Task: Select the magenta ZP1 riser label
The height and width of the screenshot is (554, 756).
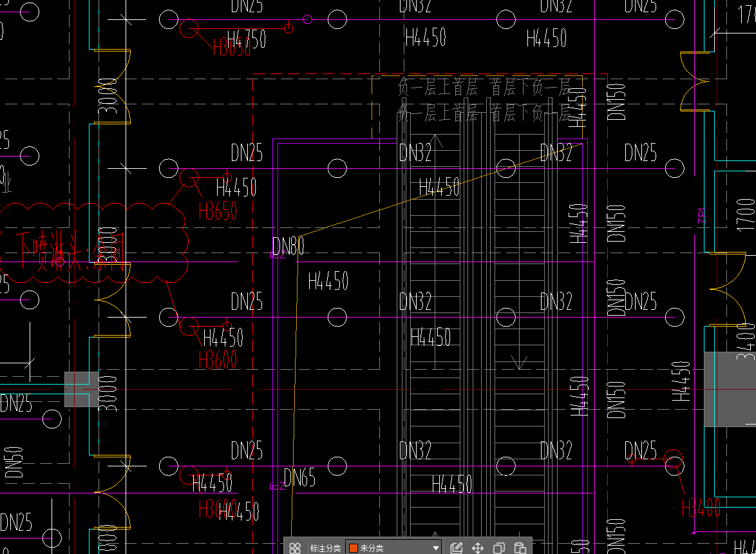Action: coord(701,216)
